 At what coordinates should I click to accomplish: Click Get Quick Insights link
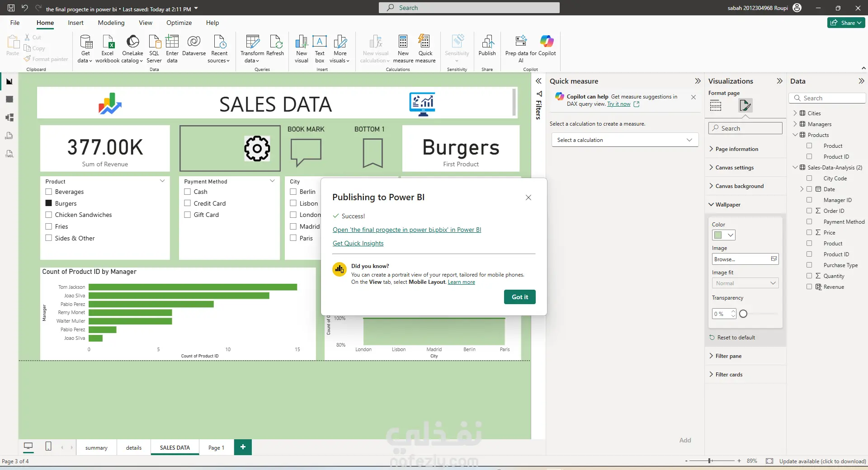tap(358, 243)
